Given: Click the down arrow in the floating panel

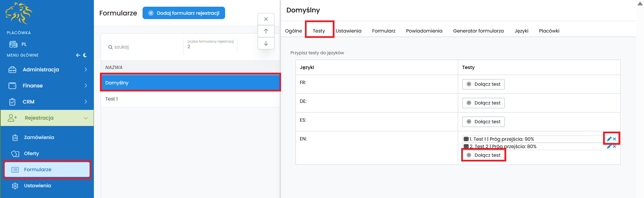Looking at the screenshot, I should point(266,43).
